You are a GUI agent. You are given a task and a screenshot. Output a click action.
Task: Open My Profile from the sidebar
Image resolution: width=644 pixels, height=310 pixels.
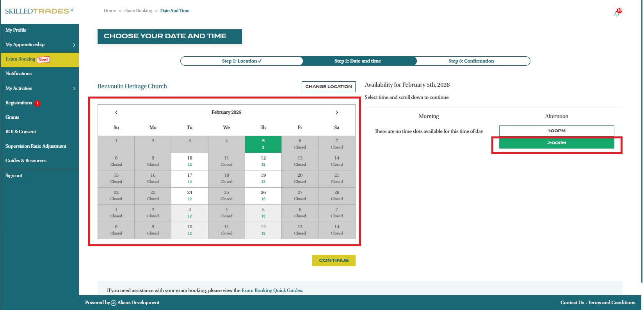pyautogui.click(x=16, y=30)
